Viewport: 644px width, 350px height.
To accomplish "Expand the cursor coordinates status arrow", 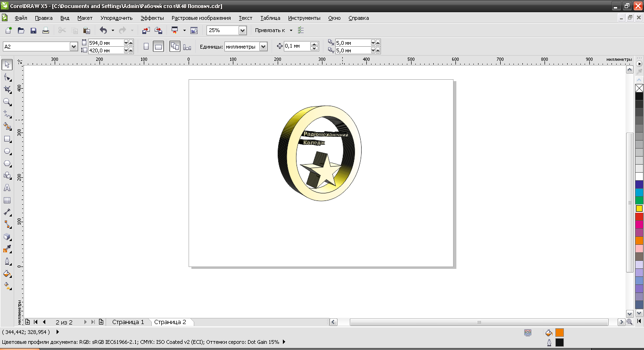I will click(58, 332).
